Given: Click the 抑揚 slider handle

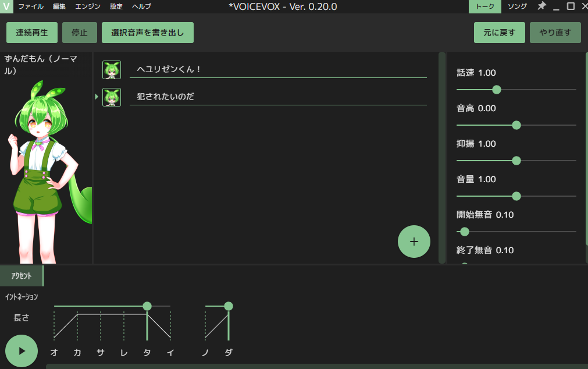Looking at the screenshot, I should (x=516, y=161).
